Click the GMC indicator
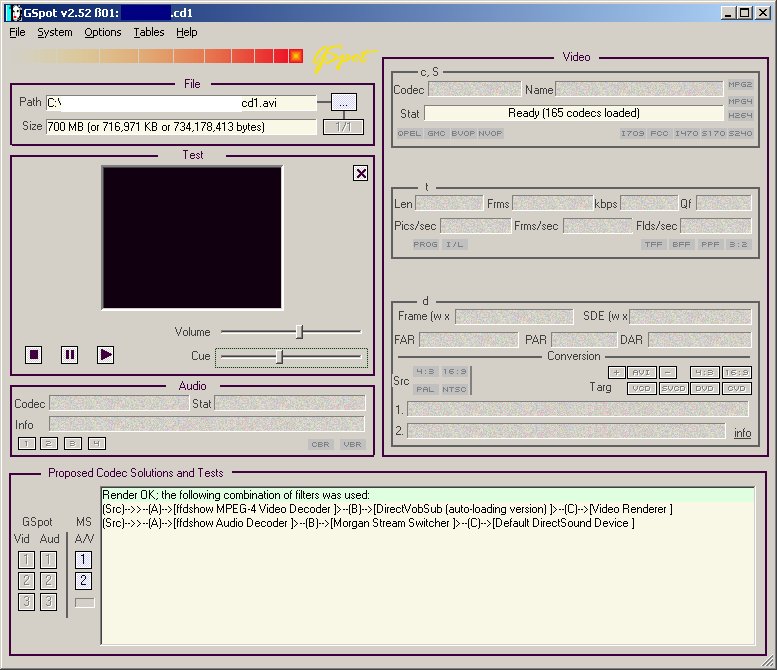The image size is (777, 670). coord(436,133)
